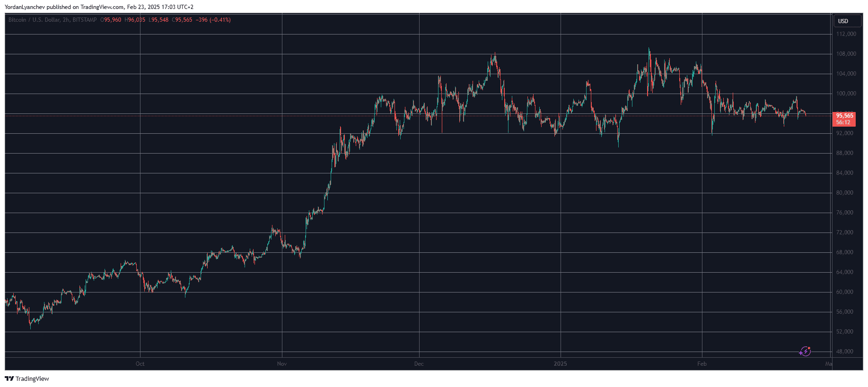Screen dimensions: 868x387
Task: Click the 80,000 price axis label
Action: pyautogui.click(x=845, y=193)
